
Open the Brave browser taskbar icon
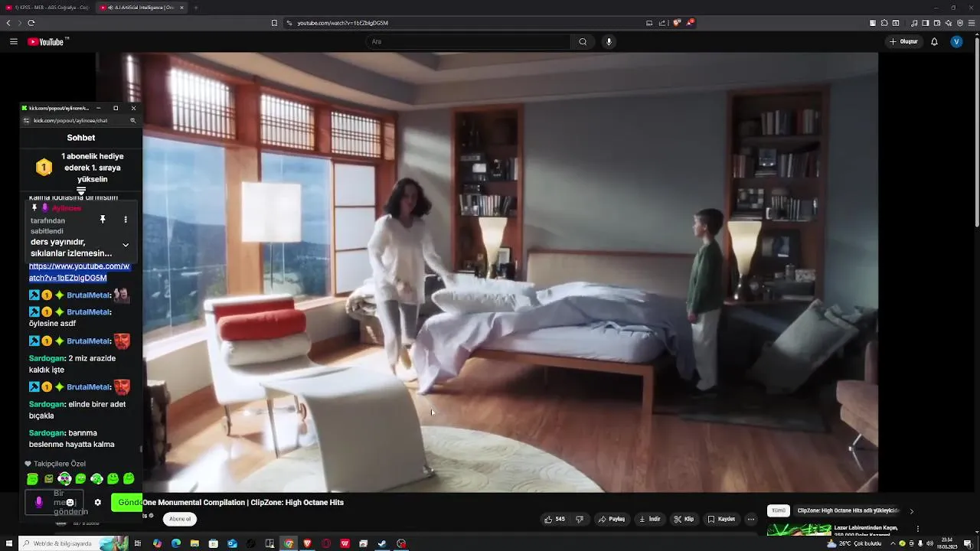[x=308, y=543]
